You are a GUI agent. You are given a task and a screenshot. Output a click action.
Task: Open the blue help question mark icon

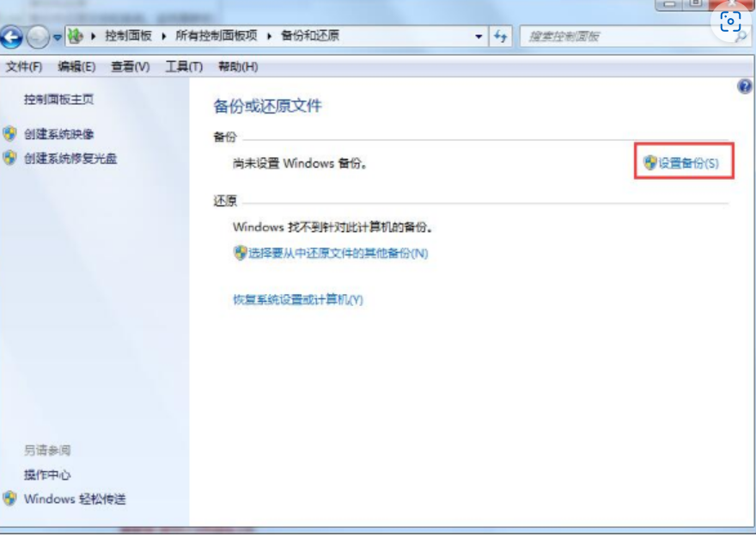click(x=745, y=86)
